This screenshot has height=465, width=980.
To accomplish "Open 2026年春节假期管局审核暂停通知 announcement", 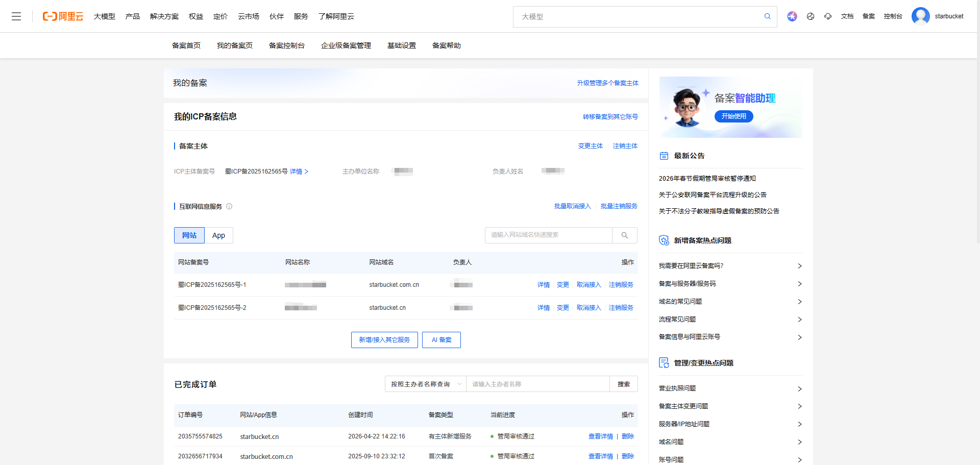I will click(x=707, y=179).
